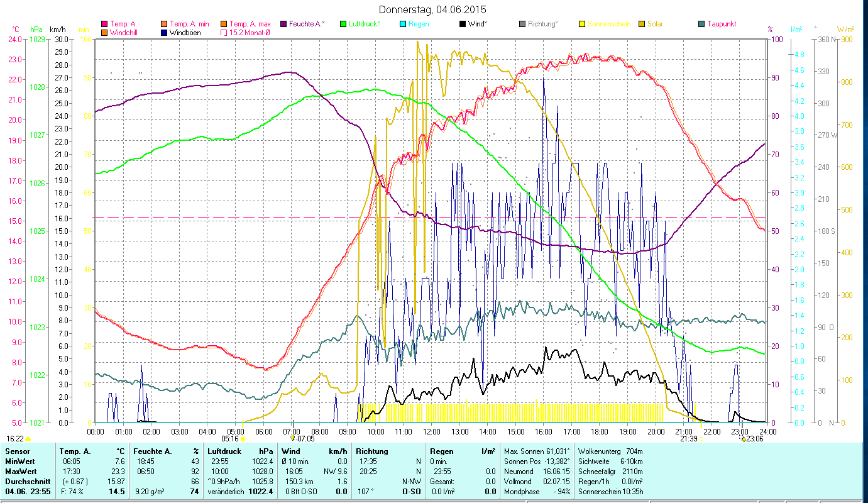Click the 12:00 time axis label
This screenshot has width=868, height=503.
coord(431,431)
